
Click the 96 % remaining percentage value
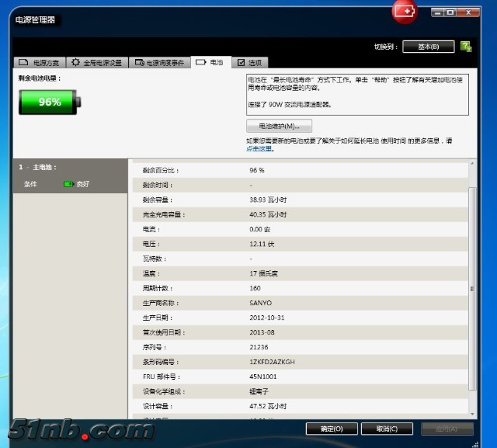[x=257, y=170]
